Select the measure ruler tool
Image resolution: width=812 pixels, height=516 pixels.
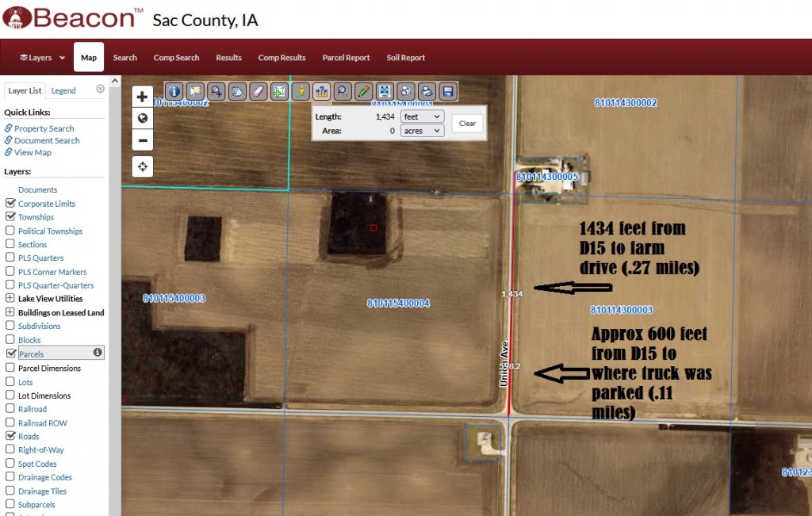point(321,91)
